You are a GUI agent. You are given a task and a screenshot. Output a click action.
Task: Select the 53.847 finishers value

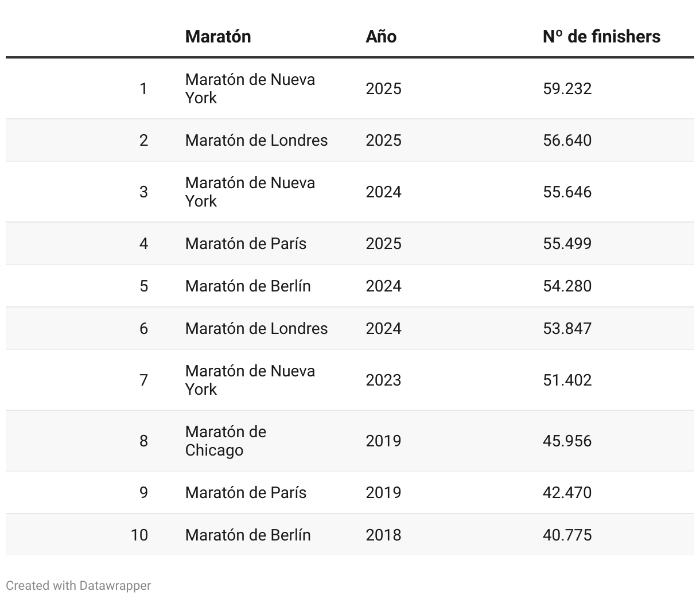click(x=567, y=329)
